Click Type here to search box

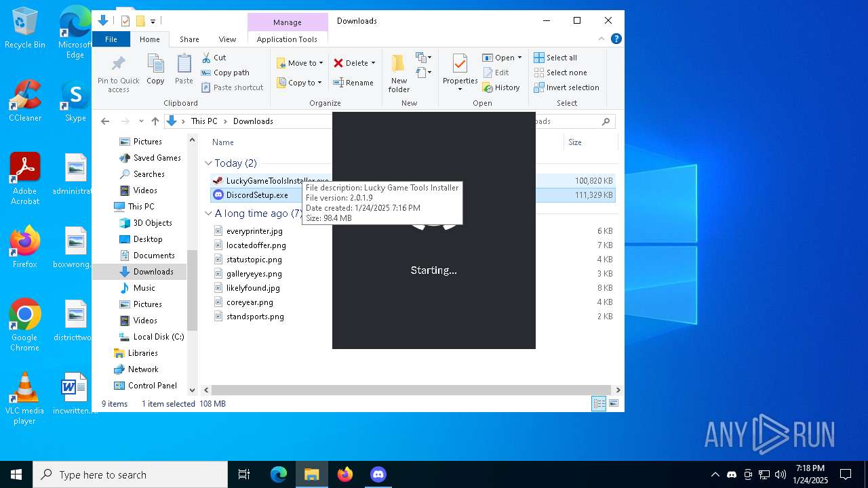pos(130,474)
